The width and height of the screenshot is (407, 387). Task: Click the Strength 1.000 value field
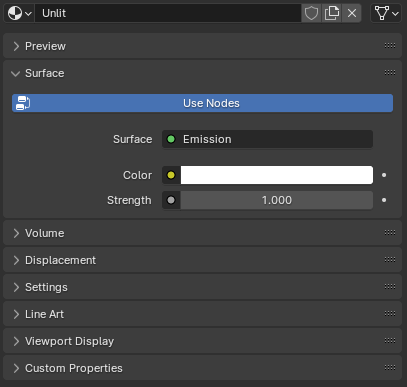pos(277,200)
